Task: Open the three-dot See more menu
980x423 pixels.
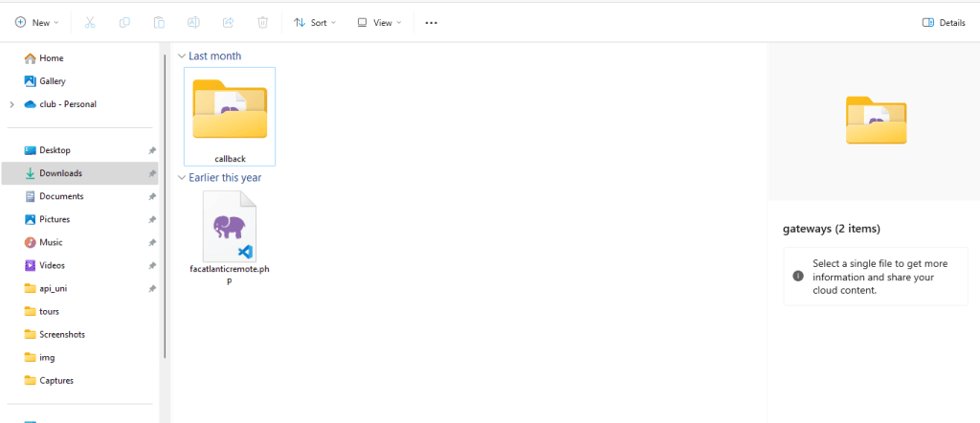Action: (432, 23)
